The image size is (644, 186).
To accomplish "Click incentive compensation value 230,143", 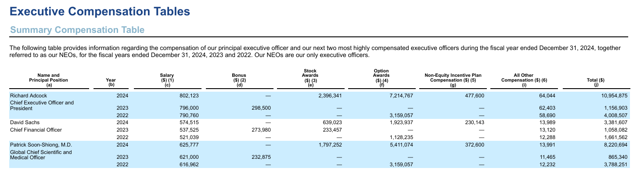I will pos(475,123).
